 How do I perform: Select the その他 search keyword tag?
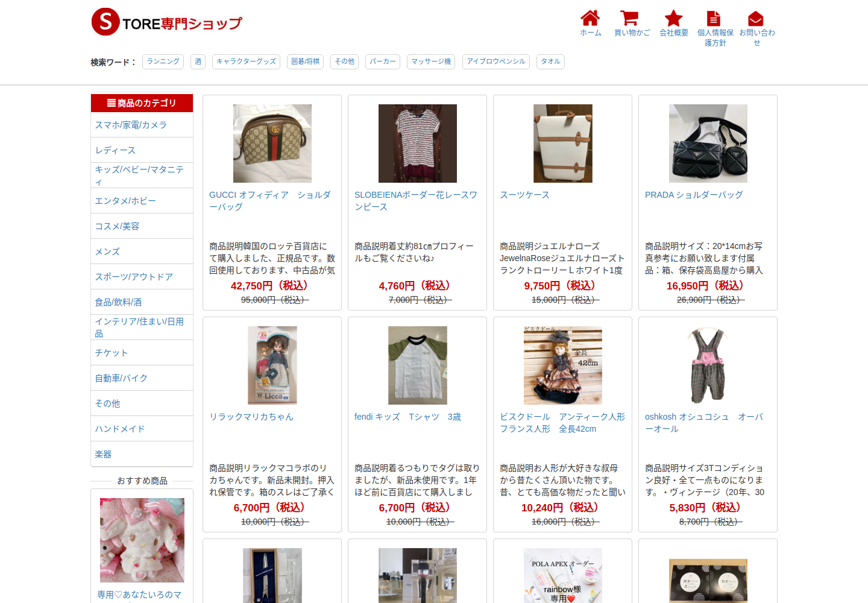[345, 62]
